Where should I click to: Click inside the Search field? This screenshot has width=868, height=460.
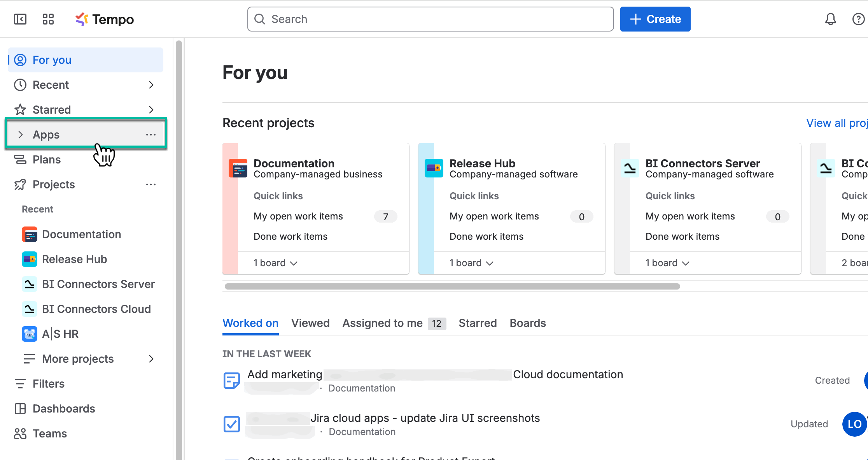tap(428, 19)
